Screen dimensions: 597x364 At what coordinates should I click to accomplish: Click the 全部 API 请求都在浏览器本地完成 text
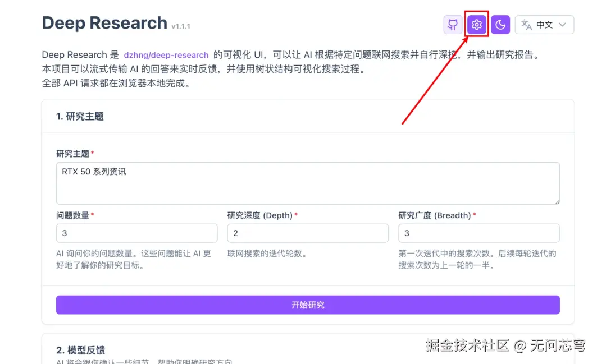pos(116,84)
